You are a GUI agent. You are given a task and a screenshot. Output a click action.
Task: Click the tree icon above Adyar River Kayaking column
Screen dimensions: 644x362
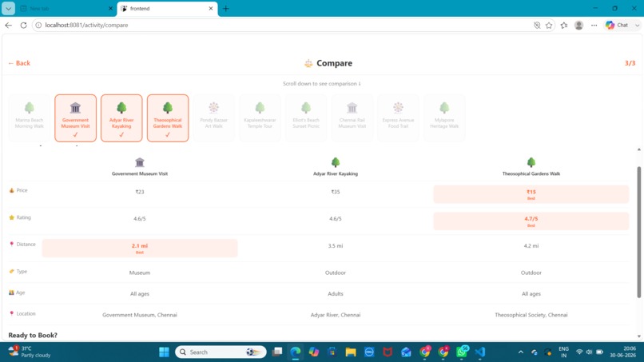(x=336, y=162)
